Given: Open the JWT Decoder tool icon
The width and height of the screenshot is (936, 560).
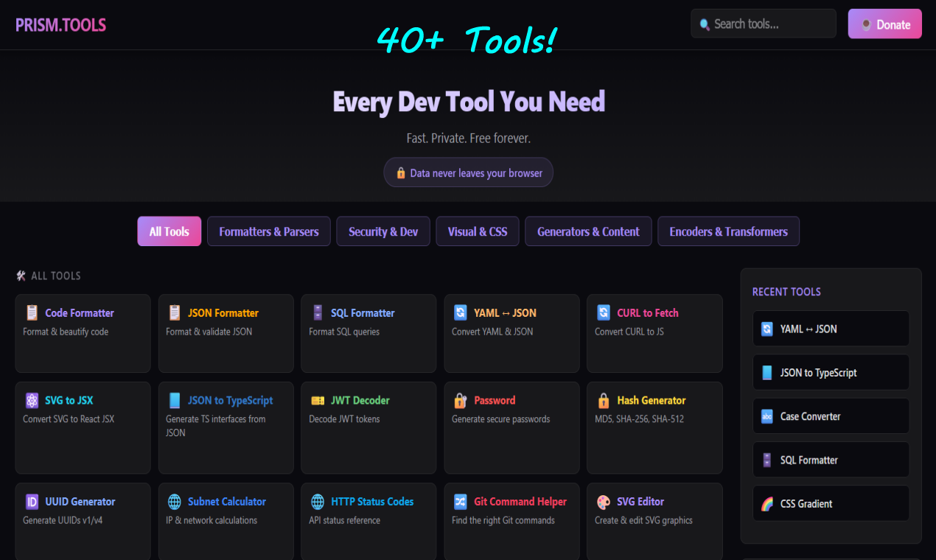Looking at the screenshot, I should pos(317,399).
